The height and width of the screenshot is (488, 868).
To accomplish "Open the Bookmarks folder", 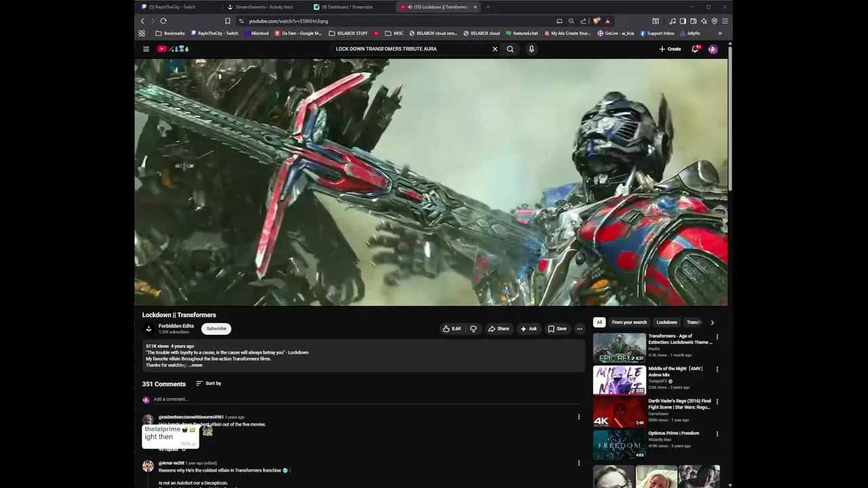I will [170, 33].
